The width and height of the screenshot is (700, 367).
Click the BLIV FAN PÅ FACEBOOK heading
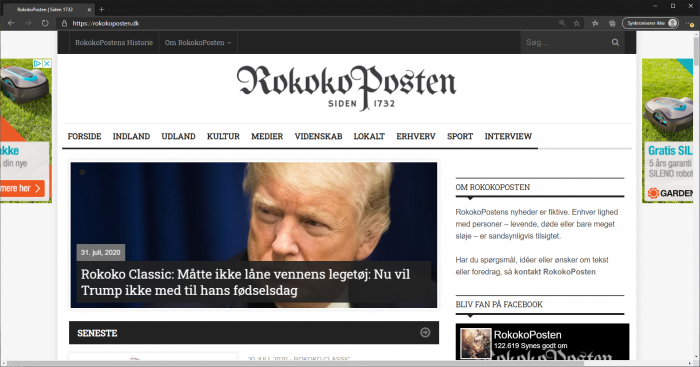click(499, 304)
